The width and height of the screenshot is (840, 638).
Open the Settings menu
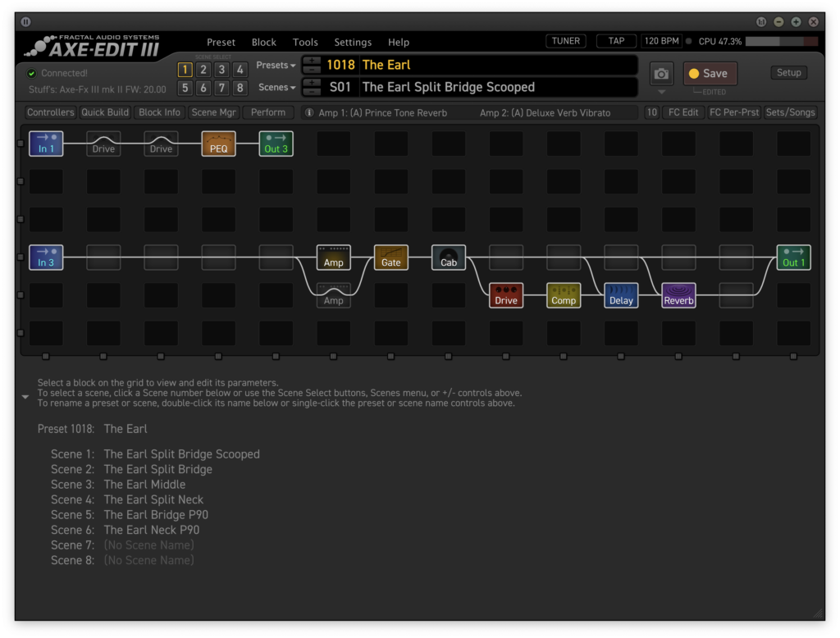[x=353, y=43]
